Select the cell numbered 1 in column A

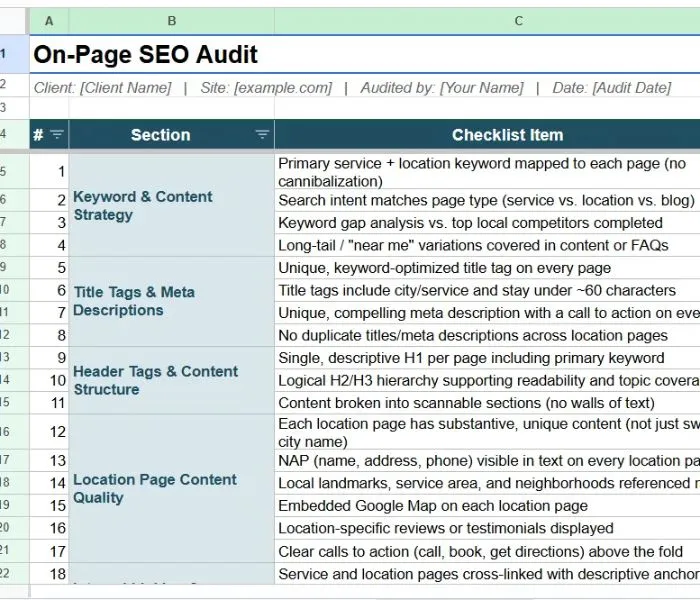[x=49, y=172]
